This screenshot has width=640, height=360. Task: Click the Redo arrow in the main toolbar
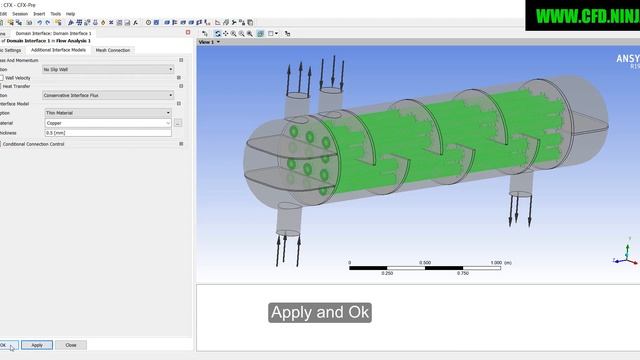[x=48, y=22]
